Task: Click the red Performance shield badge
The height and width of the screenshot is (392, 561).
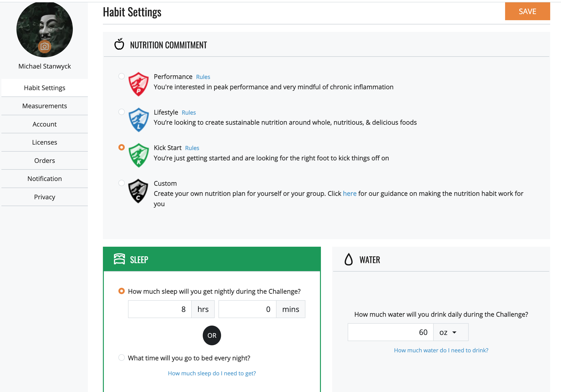Action: 138,84
